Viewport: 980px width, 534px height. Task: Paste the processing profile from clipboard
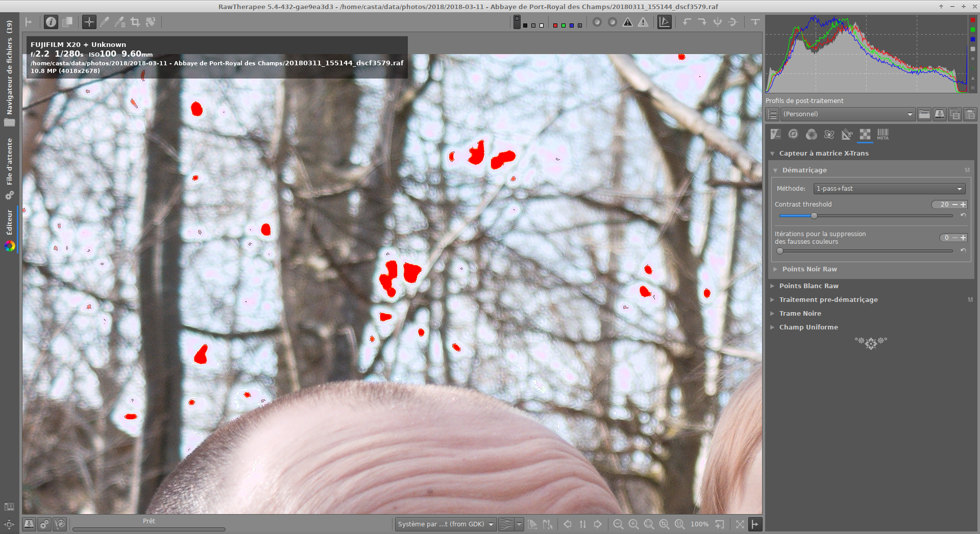(970, 114)
